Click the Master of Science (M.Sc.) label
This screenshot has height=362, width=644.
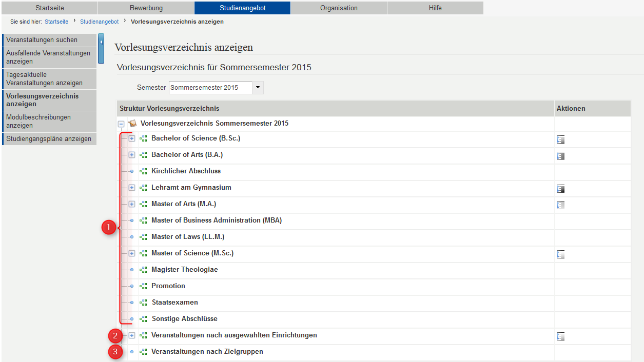pyautogui.click(x=192, y=253)
